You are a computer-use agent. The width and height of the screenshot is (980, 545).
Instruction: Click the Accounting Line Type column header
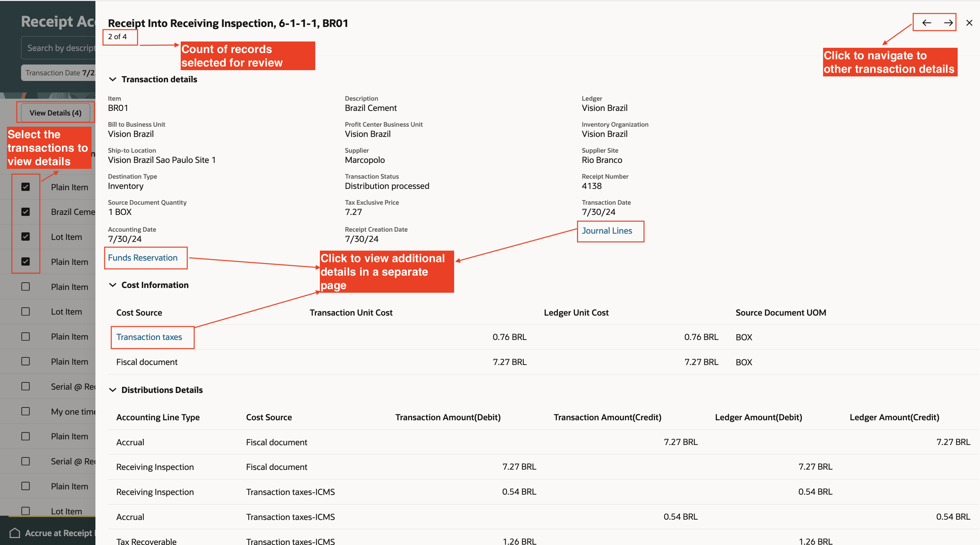(158, 417)
